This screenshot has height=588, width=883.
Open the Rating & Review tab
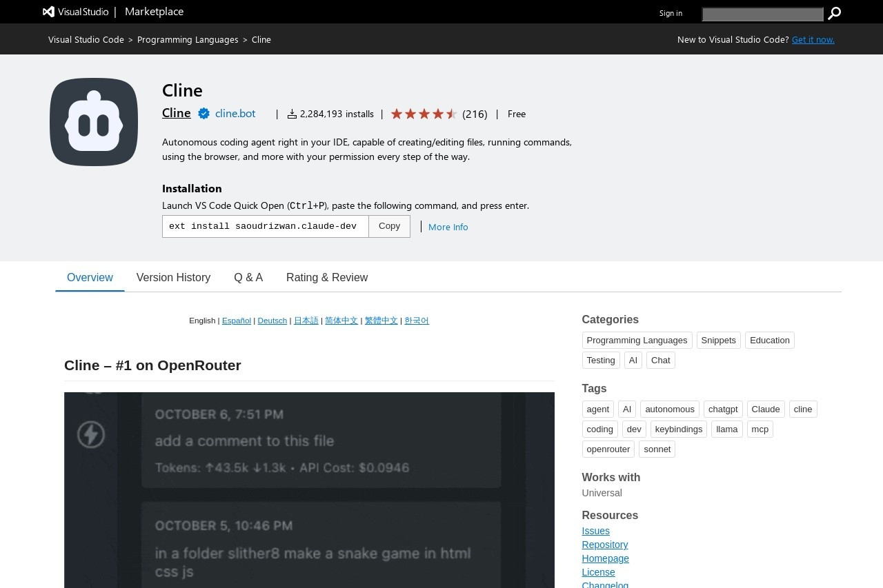(327, 277)
